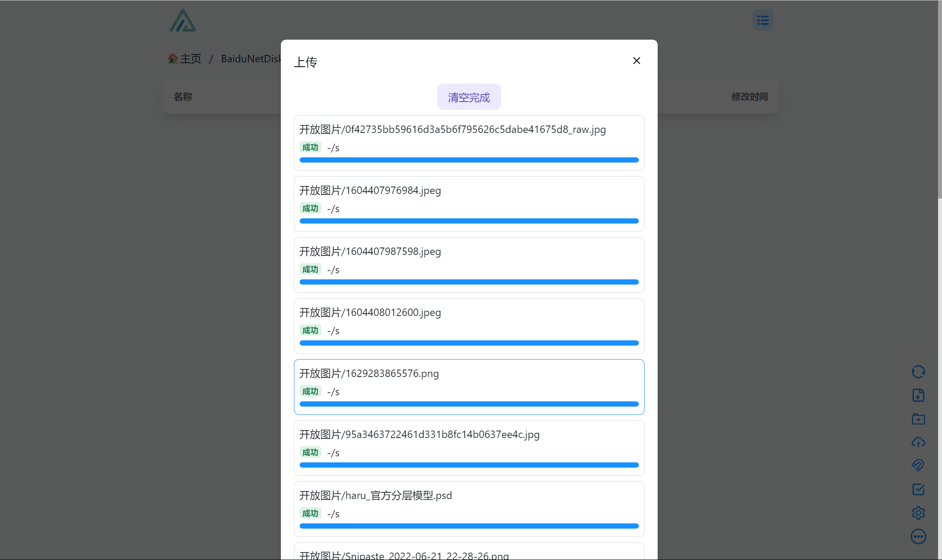Click progress bar of 0f42735bb raw.jpg
The width and height of the screenshot is (942, 560).
click(x=469, y=160)
